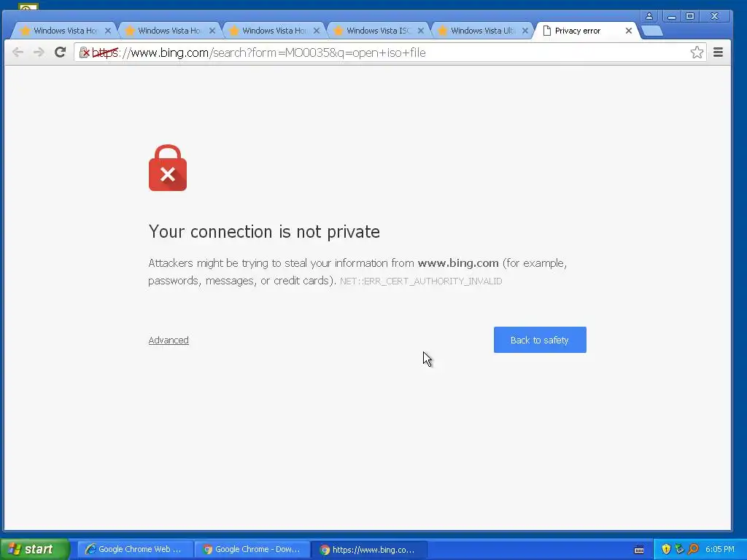Open the Chrome user profile icon
Viewport: 747px width, 560px height.
tap(649, 16)
